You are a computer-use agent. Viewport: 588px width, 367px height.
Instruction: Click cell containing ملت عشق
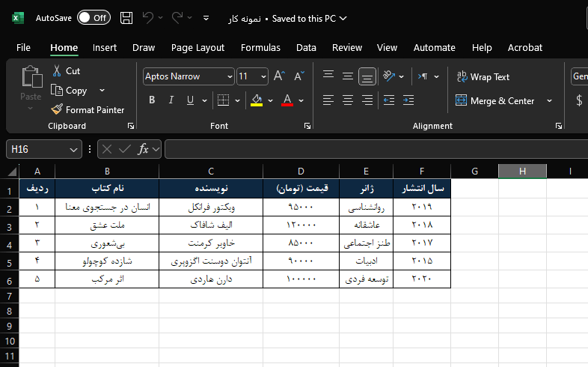coord(107,225)
